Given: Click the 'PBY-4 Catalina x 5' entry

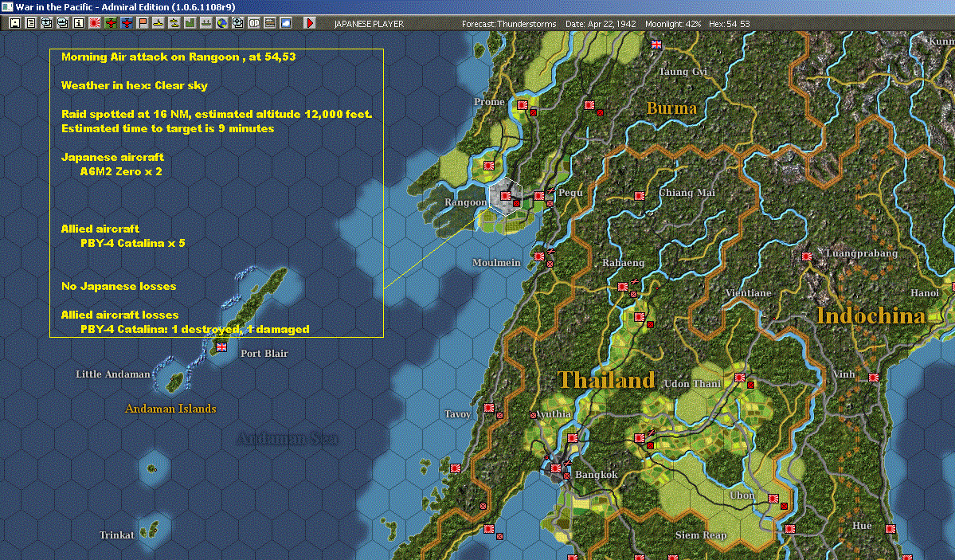Looking at the screenshot, I should click(133, 243).
